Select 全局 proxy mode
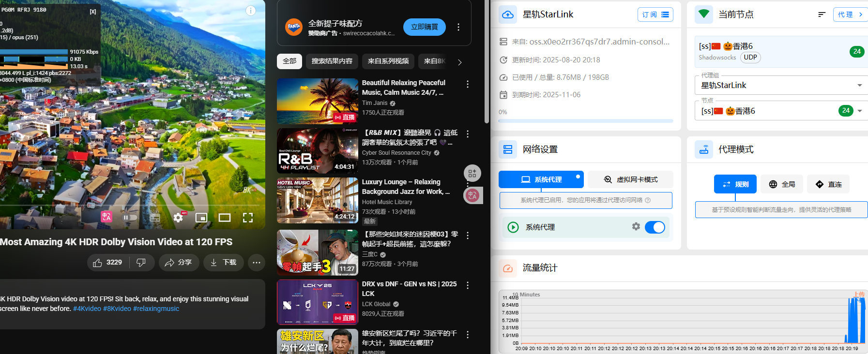The width and height of the screenshot is (868, 354). pyautogui.click(x=782, y=184)
